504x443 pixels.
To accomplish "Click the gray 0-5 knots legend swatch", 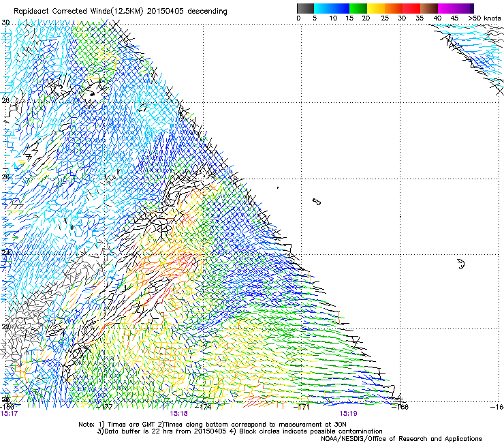I will coord(305,8).
